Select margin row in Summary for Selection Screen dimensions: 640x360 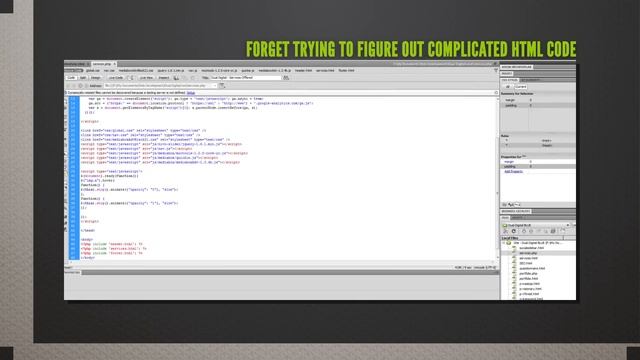tap(538, 100)
